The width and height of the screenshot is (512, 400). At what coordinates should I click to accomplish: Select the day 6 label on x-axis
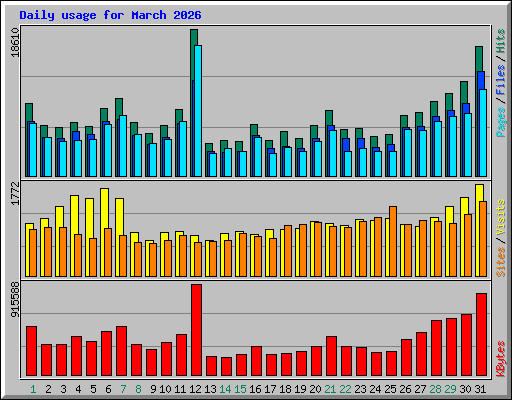click(108, 389)
